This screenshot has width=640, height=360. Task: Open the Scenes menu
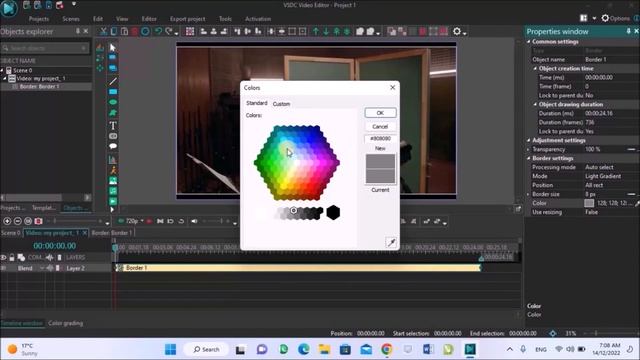(x=71, y=19)
